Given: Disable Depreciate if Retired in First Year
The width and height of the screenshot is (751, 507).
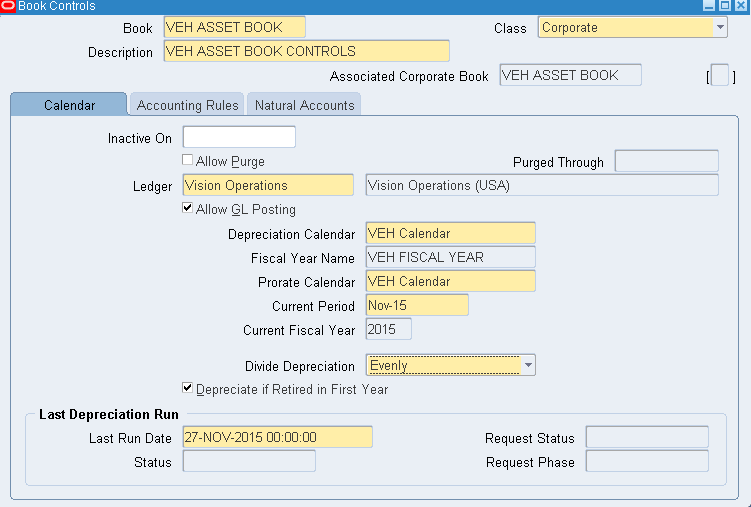Looking at the screenshot, I should tap(188, 389).
